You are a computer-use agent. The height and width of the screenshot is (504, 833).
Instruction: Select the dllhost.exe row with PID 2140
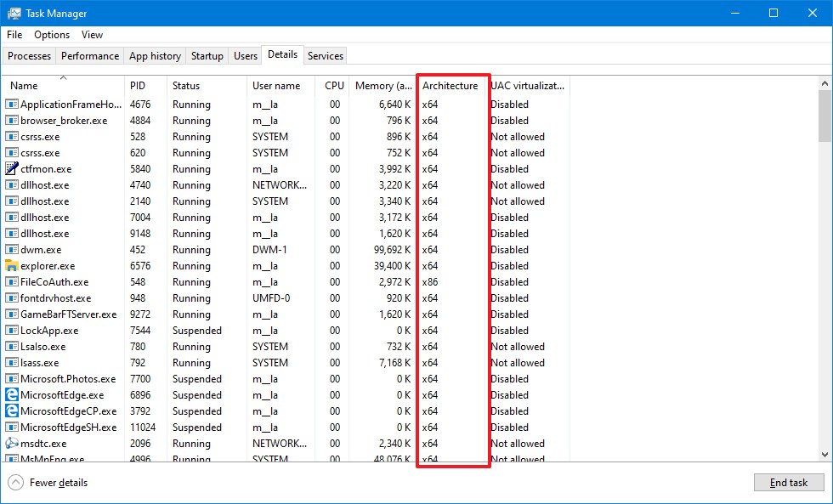pyautogui.click(x=286, y=201)
